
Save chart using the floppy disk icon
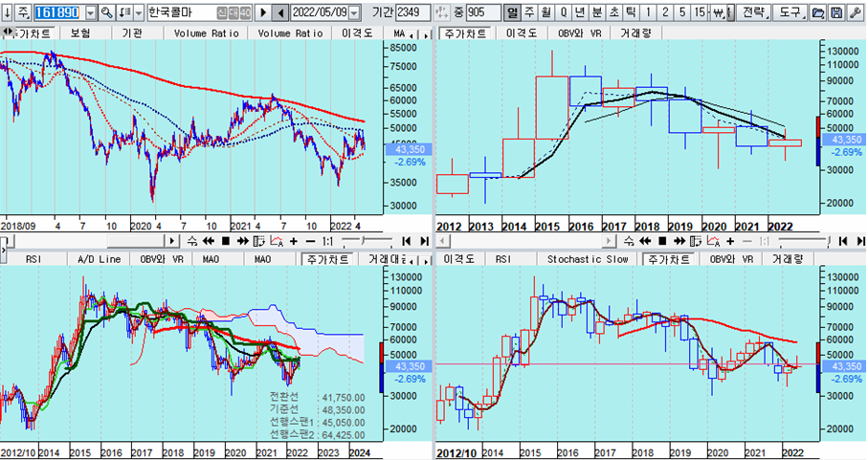pyautogui.click(x=836, y=12)
